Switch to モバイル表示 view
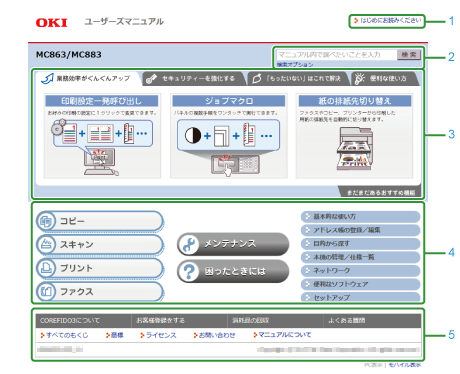This screenshot has width=460, height=374. coord(405,365)
